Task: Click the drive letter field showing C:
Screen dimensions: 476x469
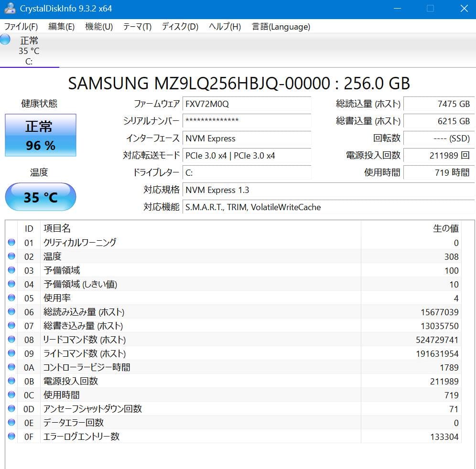Action: pyautogui.click(x=247, y=172)
